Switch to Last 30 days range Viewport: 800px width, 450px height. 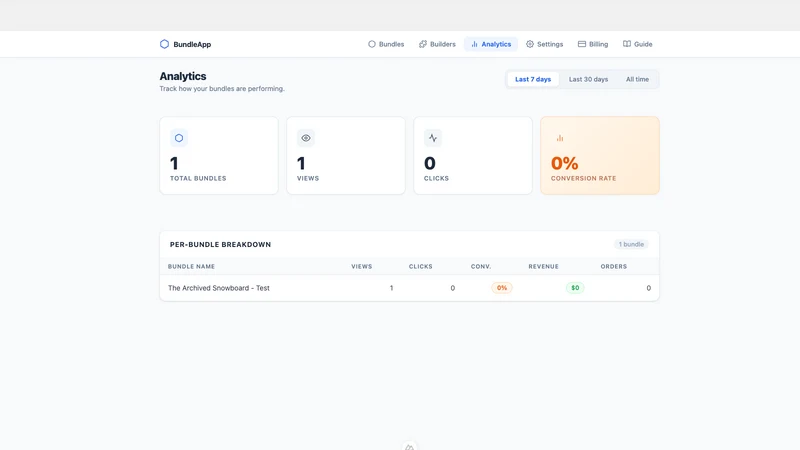(x=588, y=79)
